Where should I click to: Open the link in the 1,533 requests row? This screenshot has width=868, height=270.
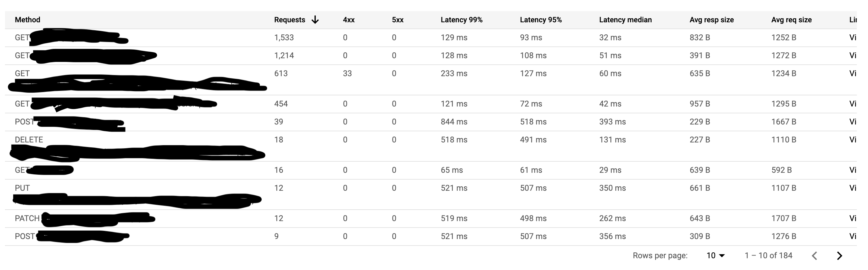[x=853, y=37]
